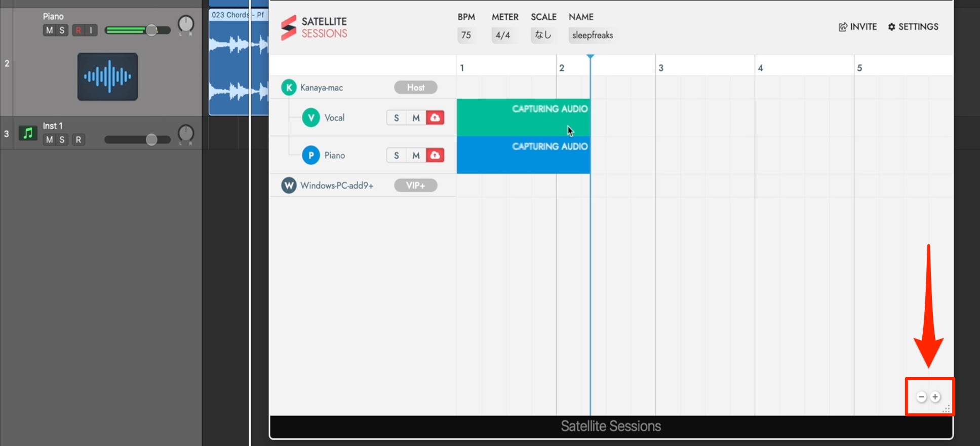Screen dimensions: 980x446
Task: Select the Piano channel name in Satellite
Action: [335, 155]
